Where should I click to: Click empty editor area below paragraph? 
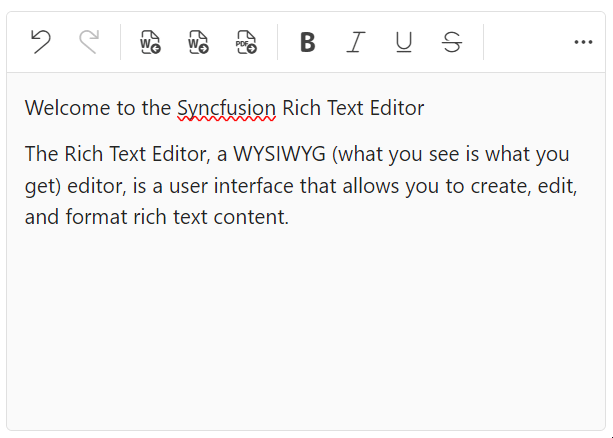(306, 328)
